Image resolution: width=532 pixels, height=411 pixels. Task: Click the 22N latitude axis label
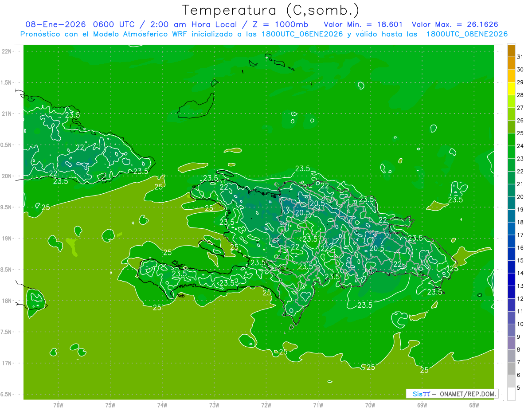8,51
